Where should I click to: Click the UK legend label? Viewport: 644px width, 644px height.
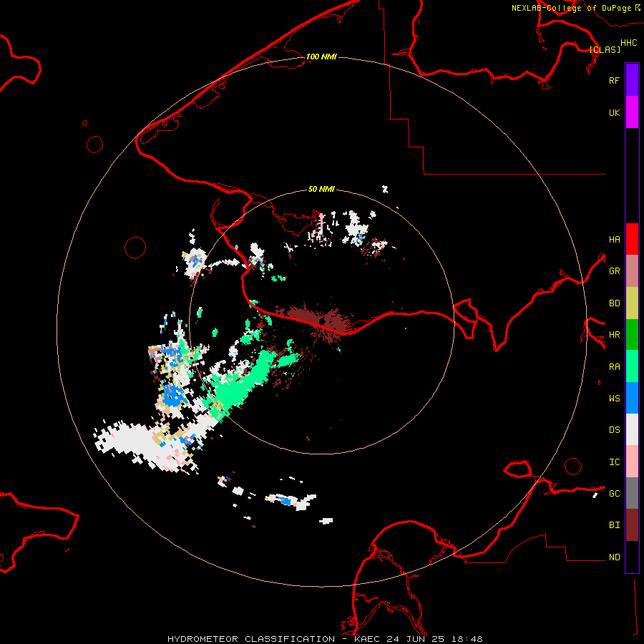pos(614,112)
